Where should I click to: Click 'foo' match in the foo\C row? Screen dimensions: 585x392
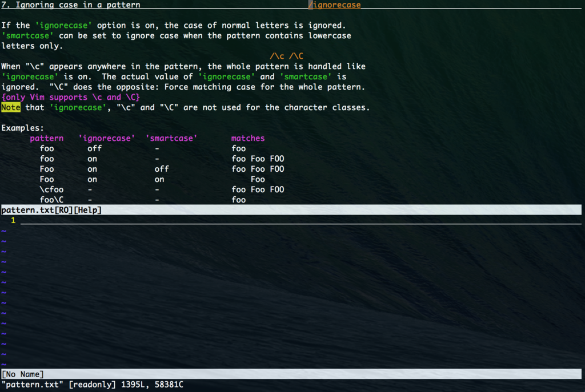tap(238, 200)
